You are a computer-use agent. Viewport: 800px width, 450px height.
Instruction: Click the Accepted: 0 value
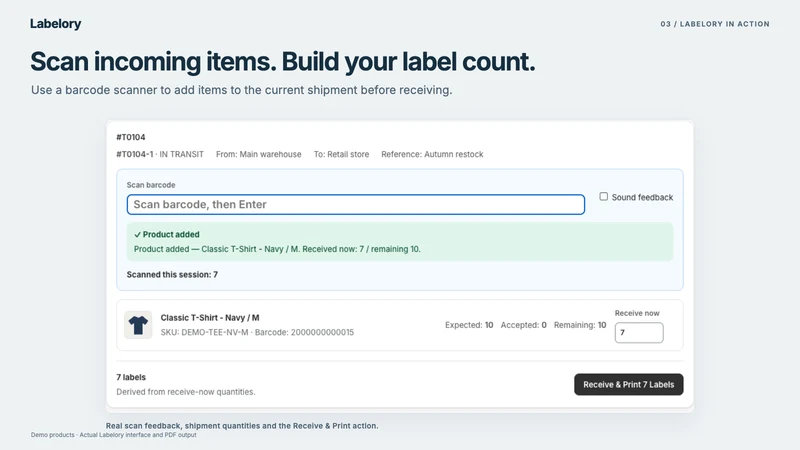pos(523,325)
